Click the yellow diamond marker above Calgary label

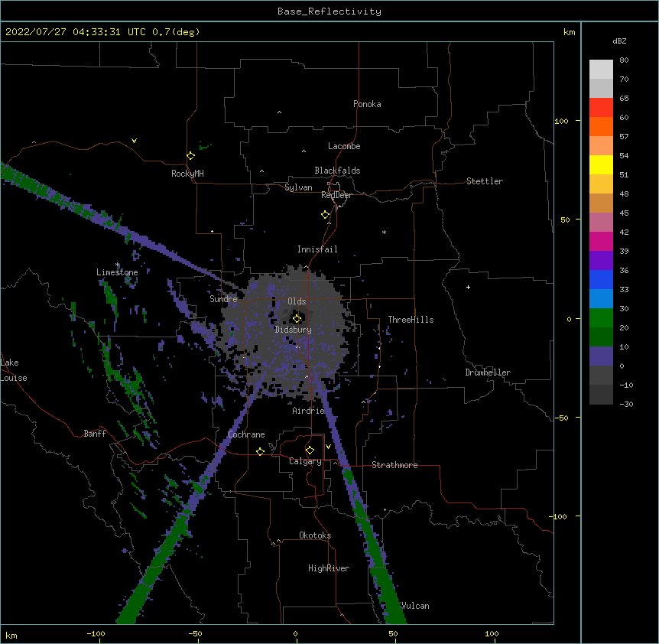click(x=310, y=450)
